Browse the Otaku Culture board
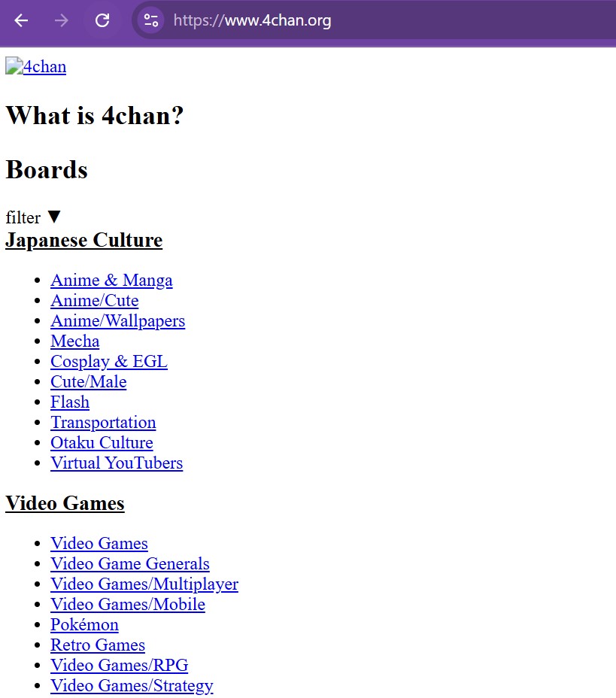 click(102, 443)
